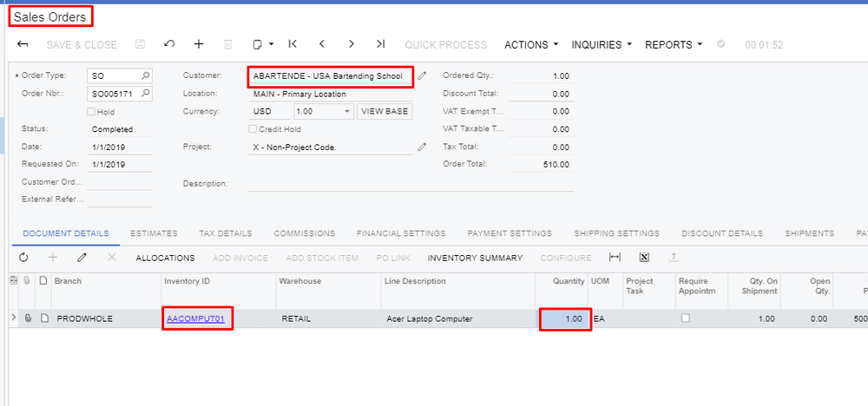Click the clipboard copy-paste icon
The image size is (868, 406).
258,44
